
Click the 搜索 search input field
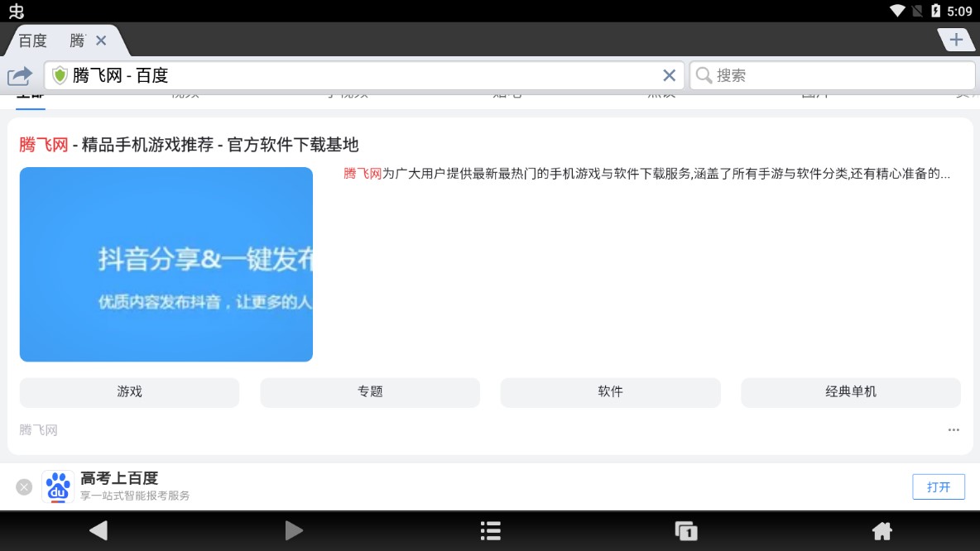(x=833, y=75)
